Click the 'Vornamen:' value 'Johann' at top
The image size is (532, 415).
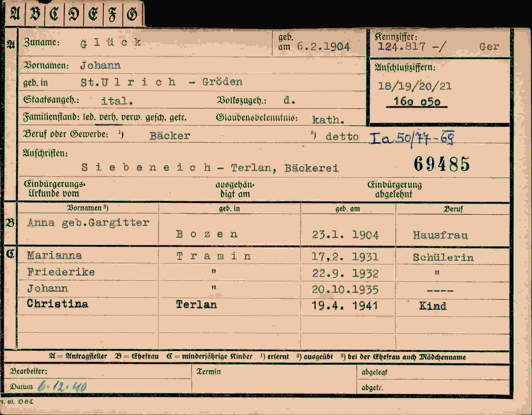100,65
